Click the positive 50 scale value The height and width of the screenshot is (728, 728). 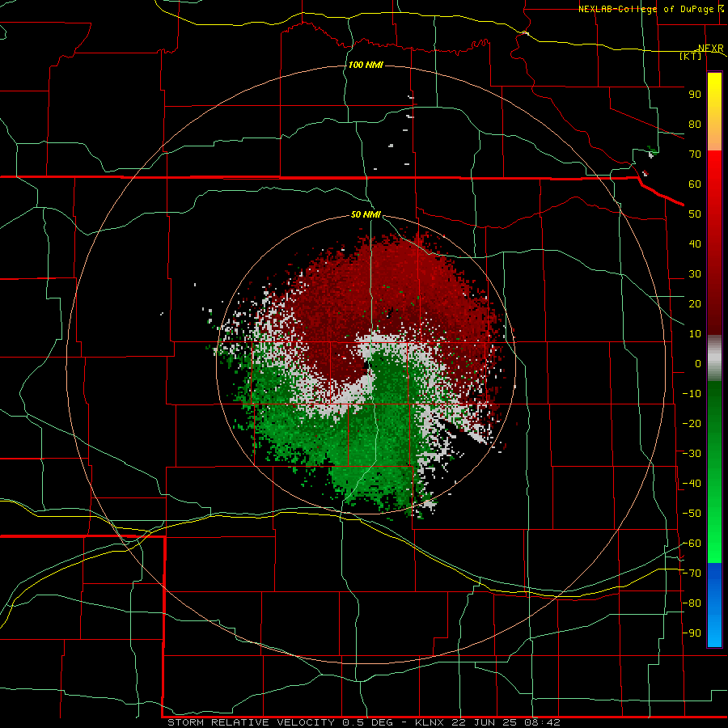695,214
